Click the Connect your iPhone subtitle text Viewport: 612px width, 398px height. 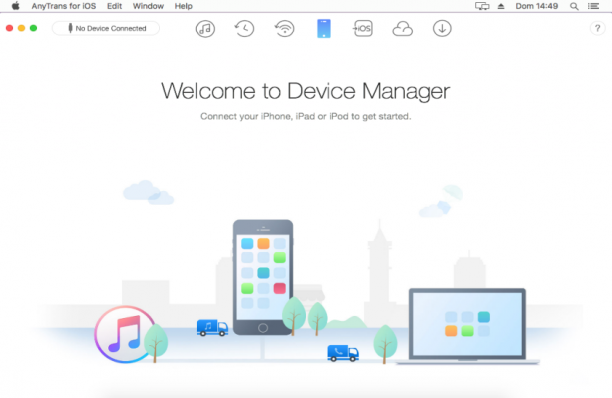306,116
